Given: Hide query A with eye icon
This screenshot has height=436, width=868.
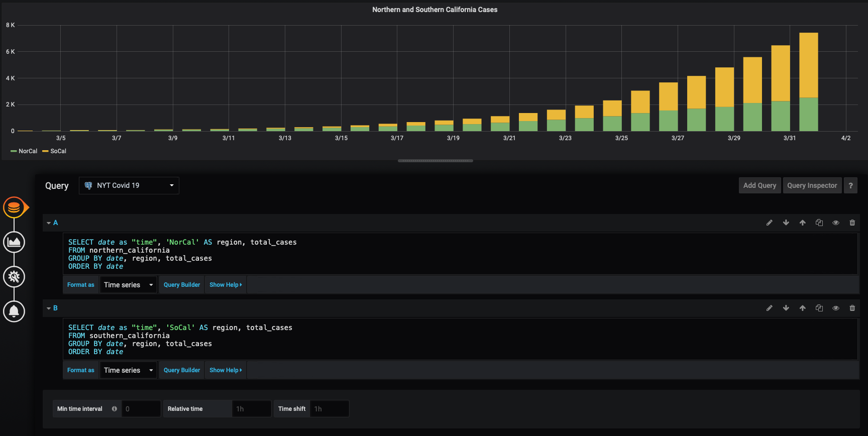Looking at the screenshot, I should [x=836, y=223].
